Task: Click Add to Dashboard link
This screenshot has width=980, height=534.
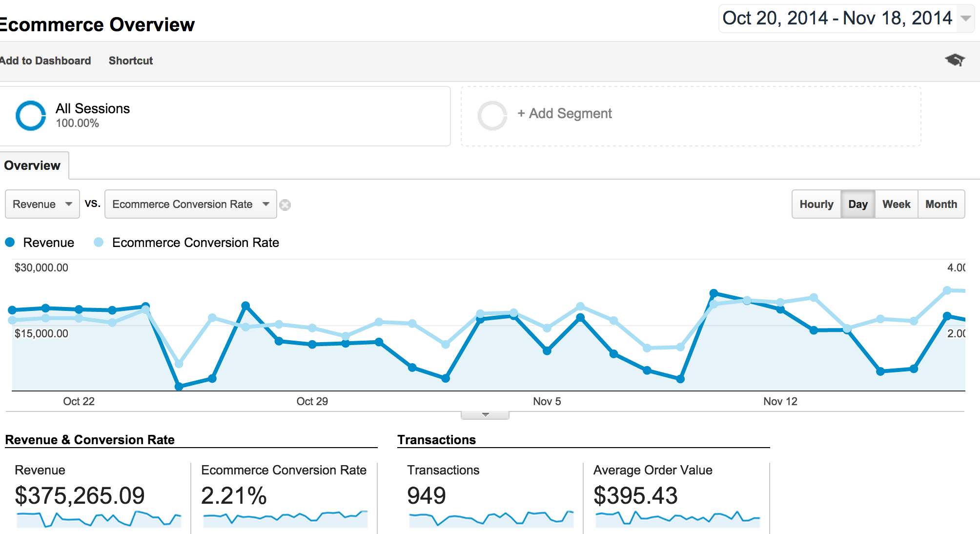Action: 45,61
